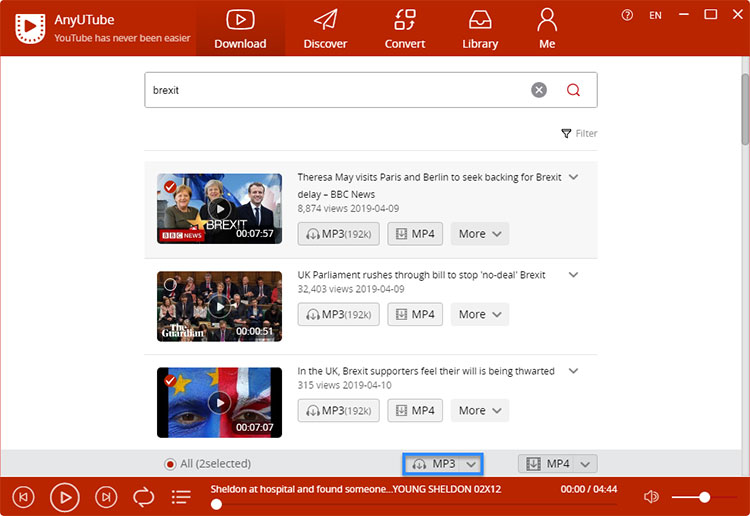
Task: Open batch MP3 quality dropdown arrow
Action: [471, 464]
